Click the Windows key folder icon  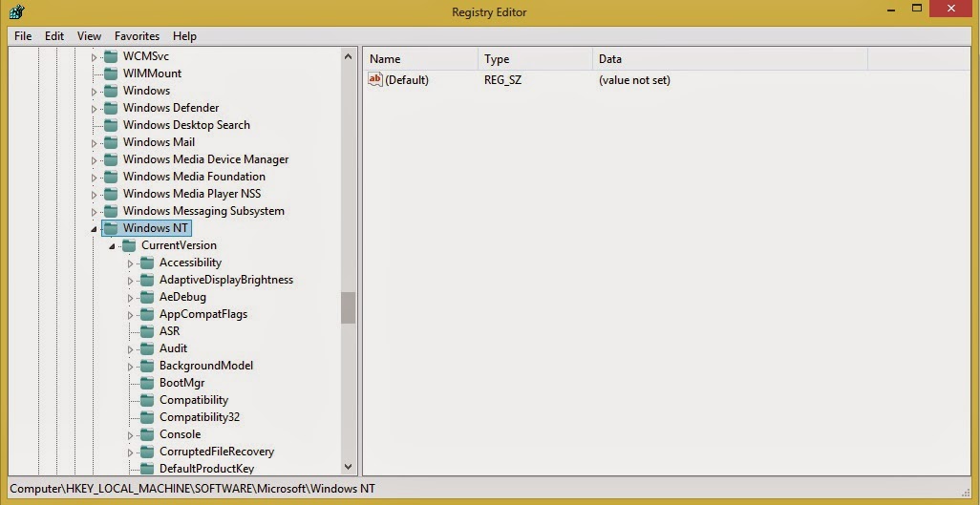click(x=111, y=91)
